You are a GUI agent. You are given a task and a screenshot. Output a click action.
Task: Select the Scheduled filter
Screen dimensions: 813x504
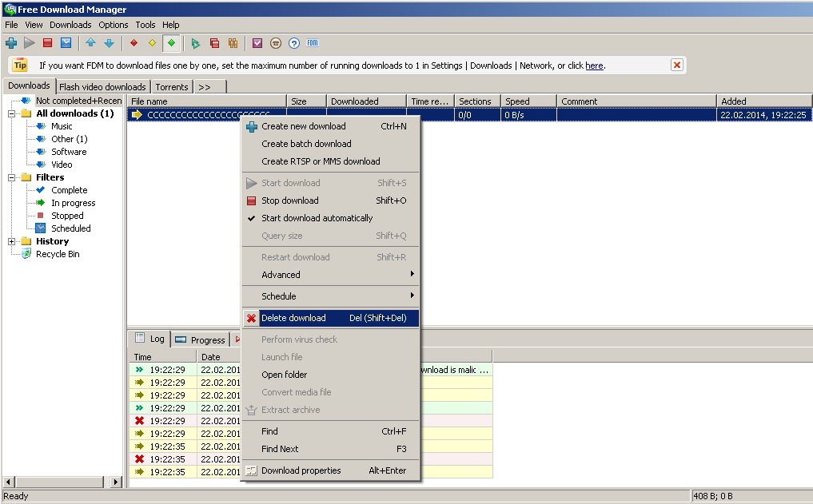71,228
